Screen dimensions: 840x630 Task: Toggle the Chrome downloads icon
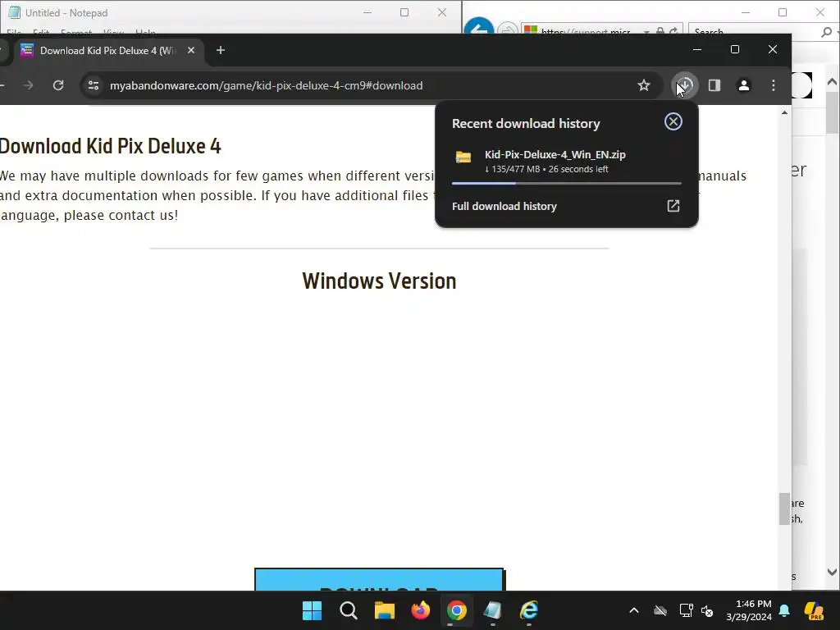tap(685, 85)
